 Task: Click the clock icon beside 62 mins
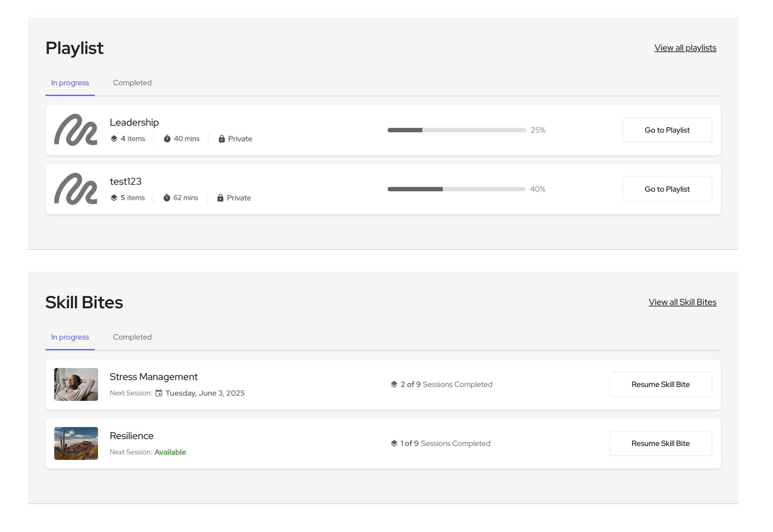tap(167, 197)
